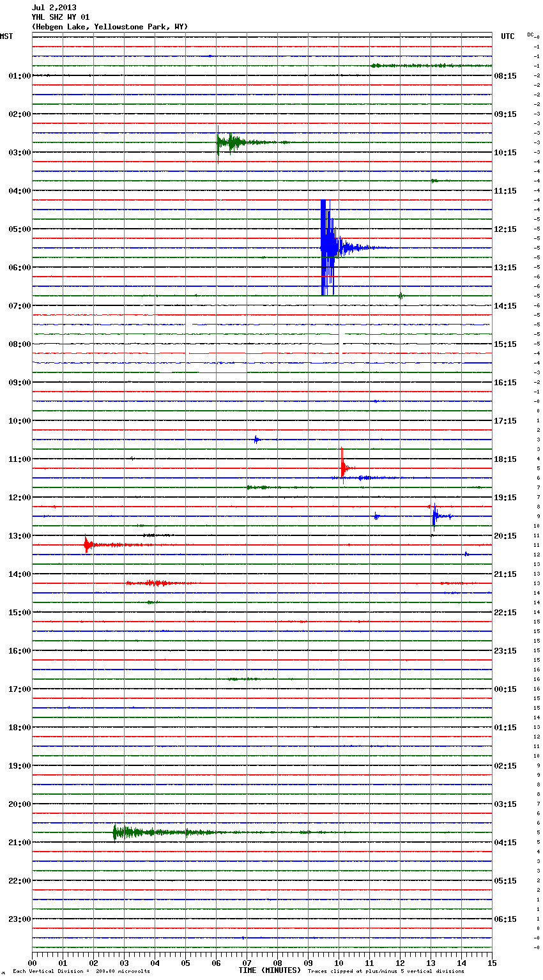Click the date header "Jul 2,2013"
This screenshot has width=543, height=980.
[x=54, y=8]
